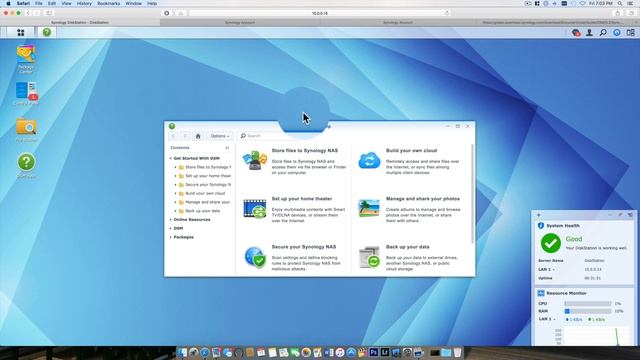
Task: Open Bookmarks menu in menu bar
Action: 109,3
